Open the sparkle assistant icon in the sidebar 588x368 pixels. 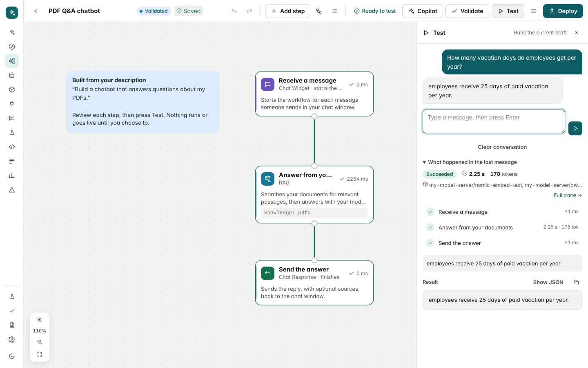[12, 32]
